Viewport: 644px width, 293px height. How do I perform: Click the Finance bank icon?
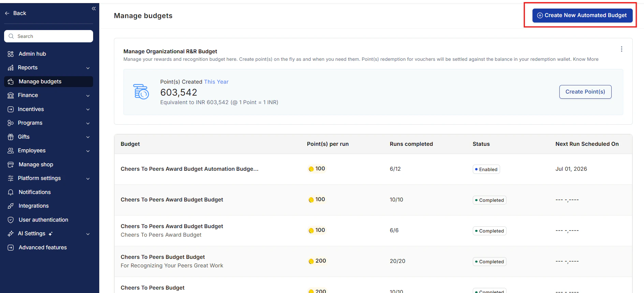tap(11, 95)
